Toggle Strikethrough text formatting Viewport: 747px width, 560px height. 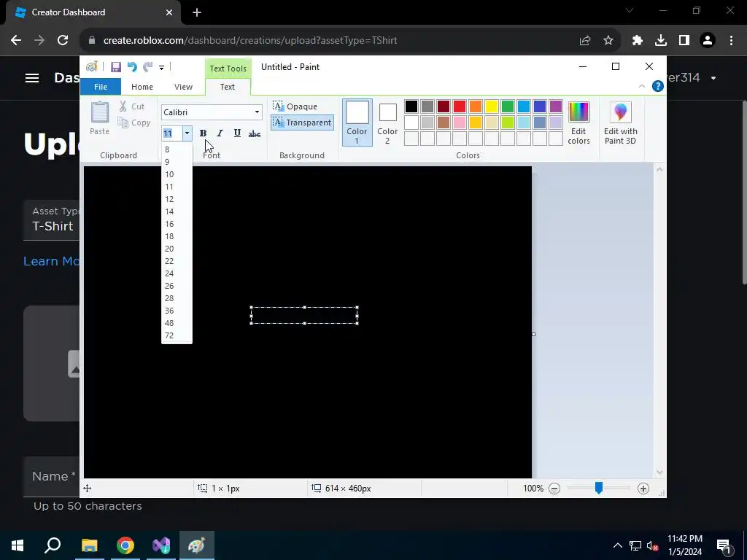pyautogui.click(x=255, y=134)
